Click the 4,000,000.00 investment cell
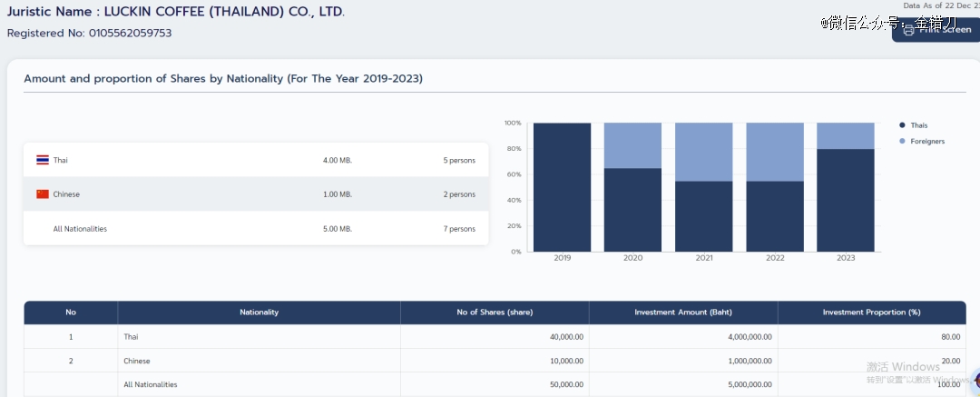 (x=683, y=337)
